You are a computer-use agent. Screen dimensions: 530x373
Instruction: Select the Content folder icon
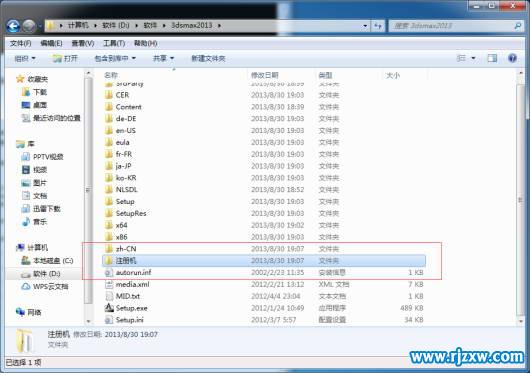tap(109, 107)
